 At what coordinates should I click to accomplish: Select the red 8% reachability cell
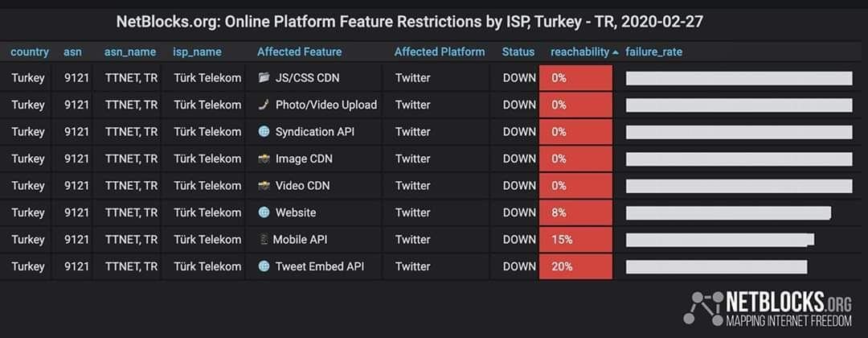click(x=575, y=212)
